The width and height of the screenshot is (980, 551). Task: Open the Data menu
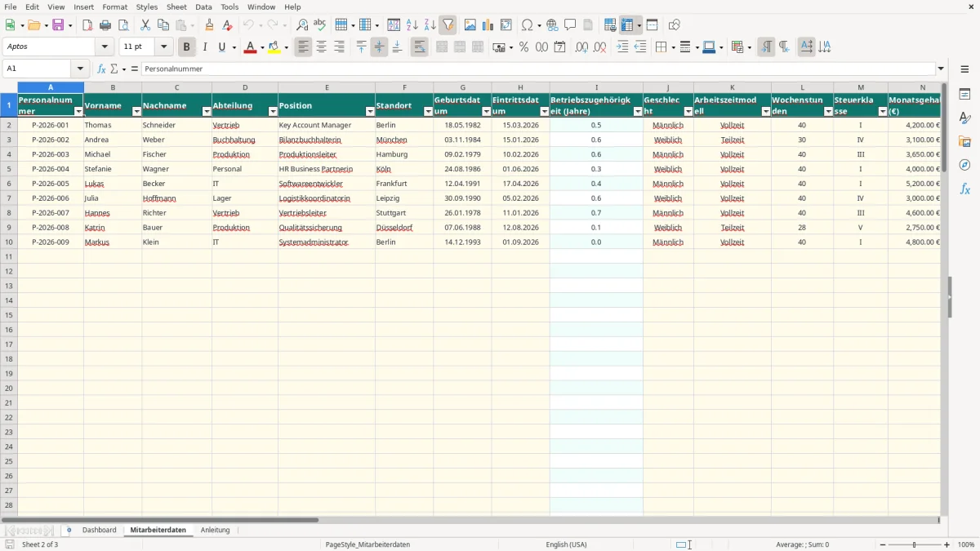click(203, 7)
